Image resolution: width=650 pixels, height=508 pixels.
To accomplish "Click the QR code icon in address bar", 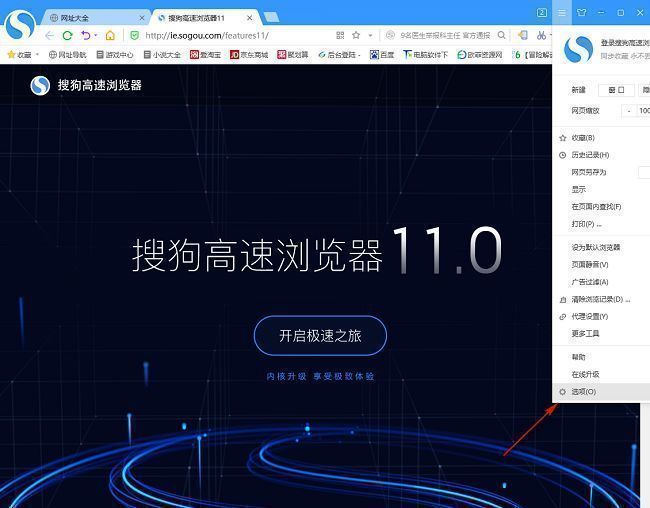I will pyautogui.click(x=340, y=35).
